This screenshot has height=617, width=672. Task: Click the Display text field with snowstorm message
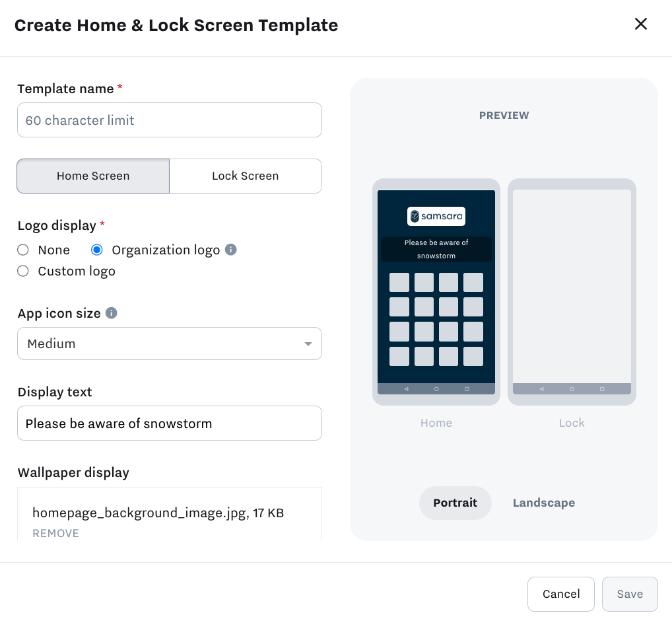(169, 423)
